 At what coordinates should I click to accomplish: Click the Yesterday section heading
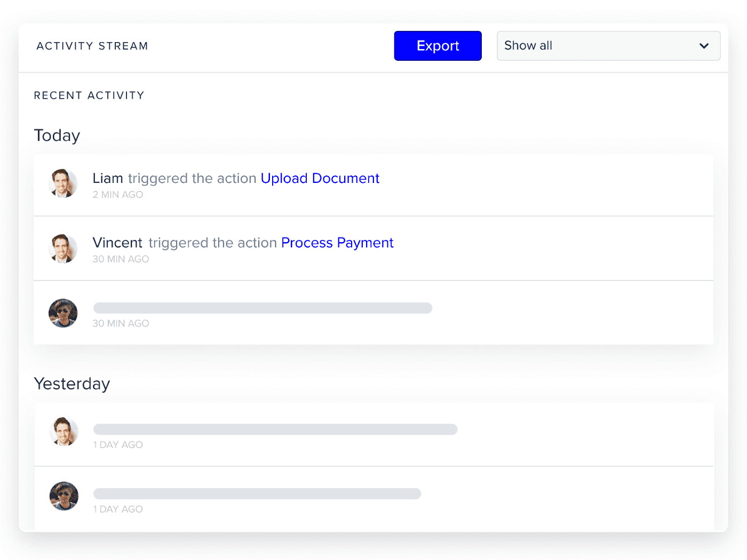tap(72, 384)
